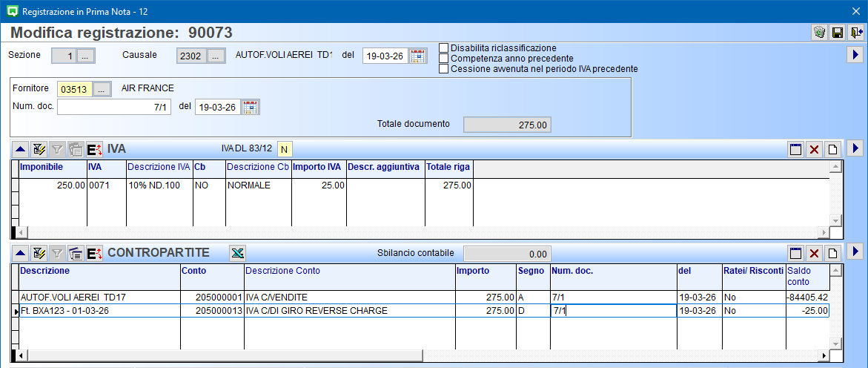Delete row in the IVA grid with red X

click(x=814, y=149)
